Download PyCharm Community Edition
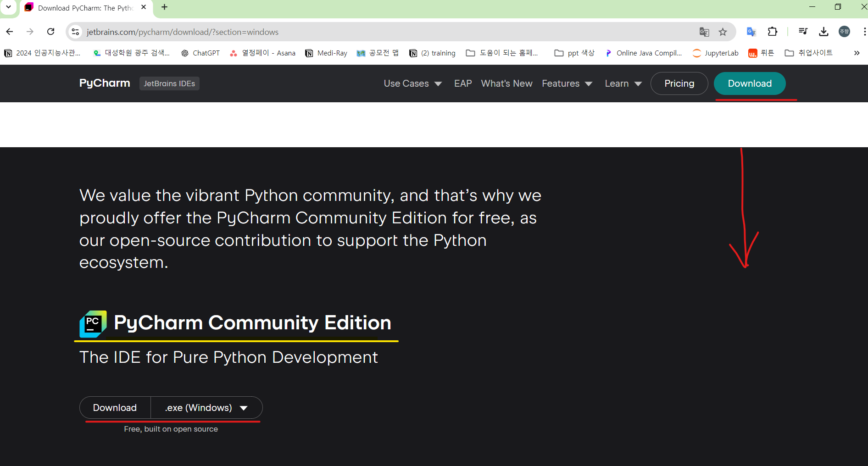 (115, 408)
